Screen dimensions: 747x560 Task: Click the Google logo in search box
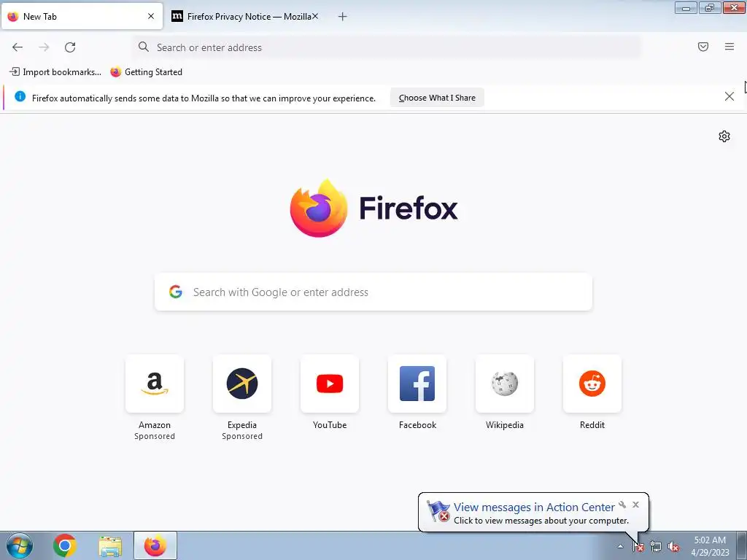(x=176, y=292)
